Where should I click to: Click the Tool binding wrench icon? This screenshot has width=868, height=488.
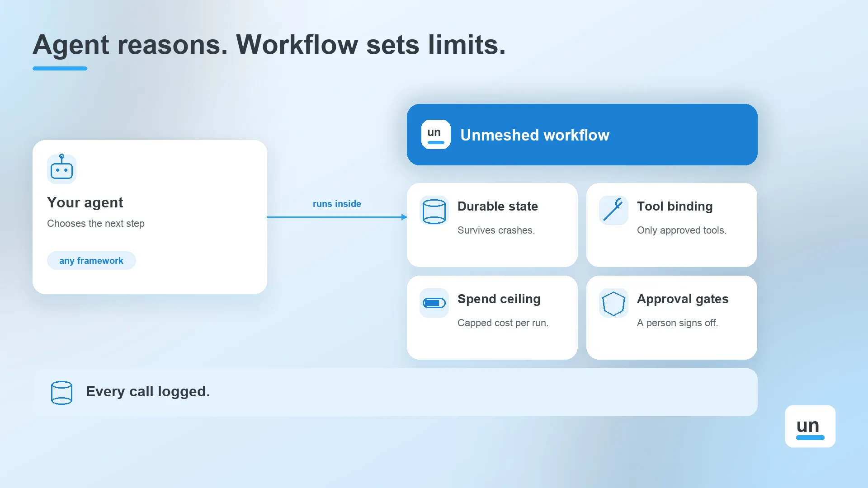point(613,211)
